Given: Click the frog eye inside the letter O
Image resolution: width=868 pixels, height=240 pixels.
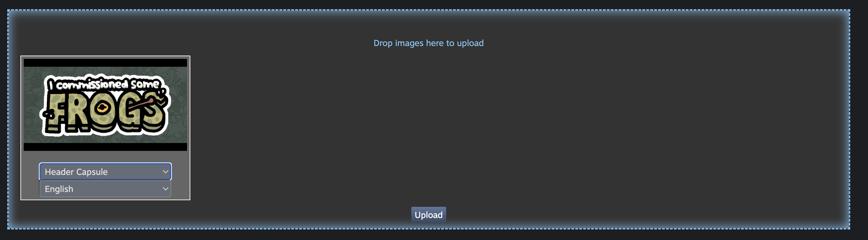Looking at the screenshot, I should 102,108.
